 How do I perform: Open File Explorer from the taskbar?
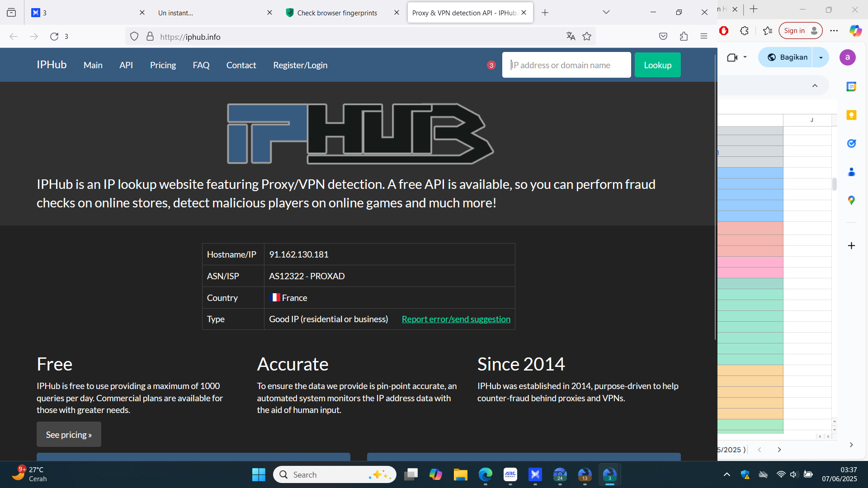point(460,474)
